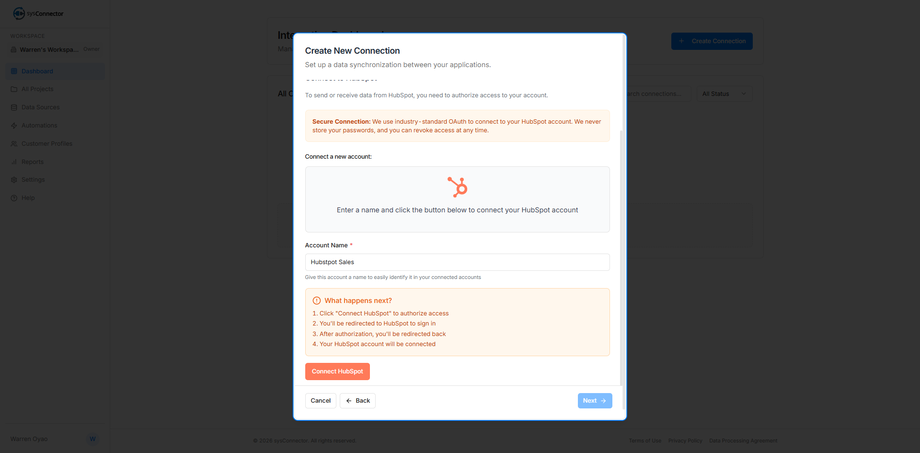Image resolution: width=920 pixels, height=453 pixels.
Task: Click the Connect HubSpot button
Action: coord(337,371)
